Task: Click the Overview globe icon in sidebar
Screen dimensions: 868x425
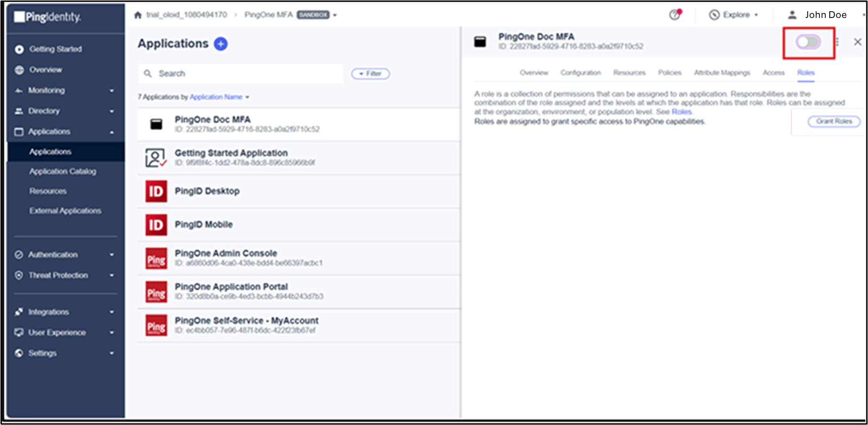Action: click(x=19, y=70)
